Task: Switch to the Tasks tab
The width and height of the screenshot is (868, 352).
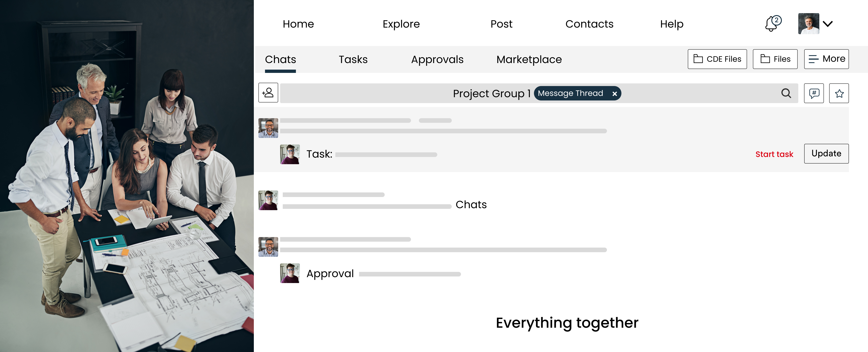Action: click(x=353, y=59)
